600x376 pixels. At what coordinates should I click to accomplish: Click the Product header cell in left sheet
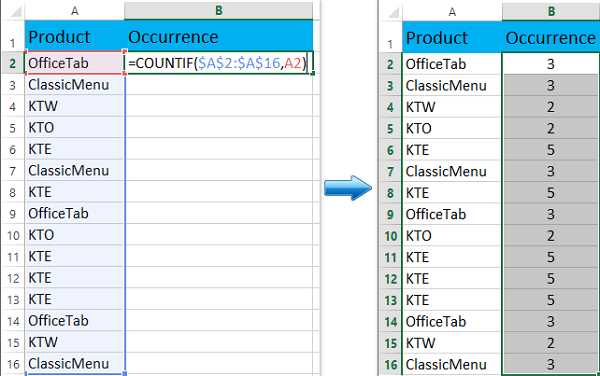point(75,37)
